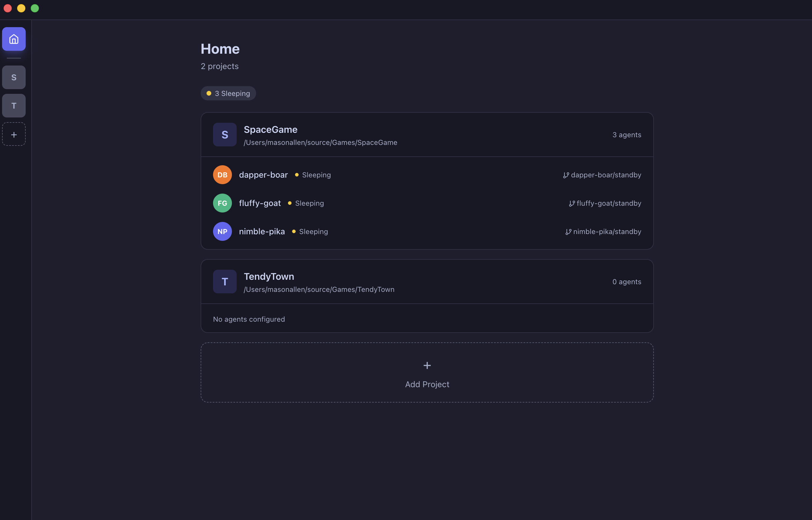This screenshot has width=812, height=520.
Task: Click the sleeping status dot beside nimble-pika
Action: [294, 232]
